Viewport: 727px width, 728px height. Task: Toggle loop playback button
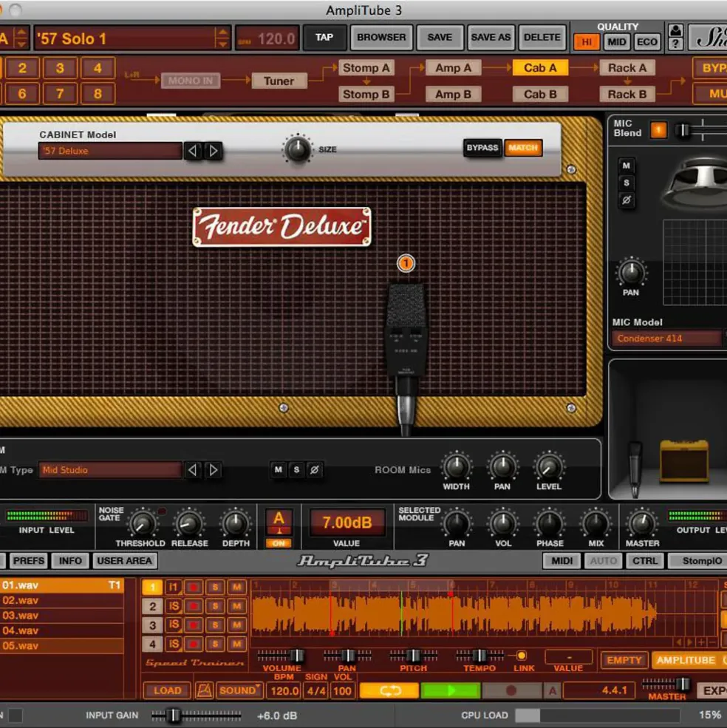click(389, 690)
